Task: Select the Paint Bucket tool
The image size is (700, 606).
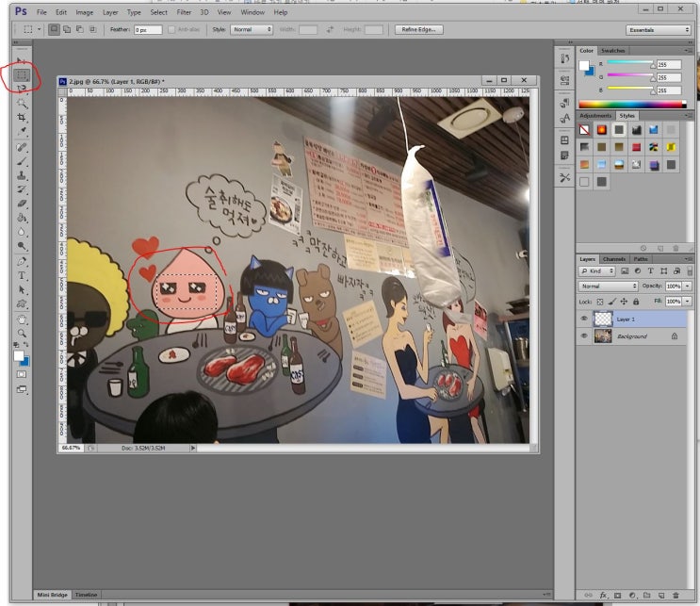Action: 22,218
